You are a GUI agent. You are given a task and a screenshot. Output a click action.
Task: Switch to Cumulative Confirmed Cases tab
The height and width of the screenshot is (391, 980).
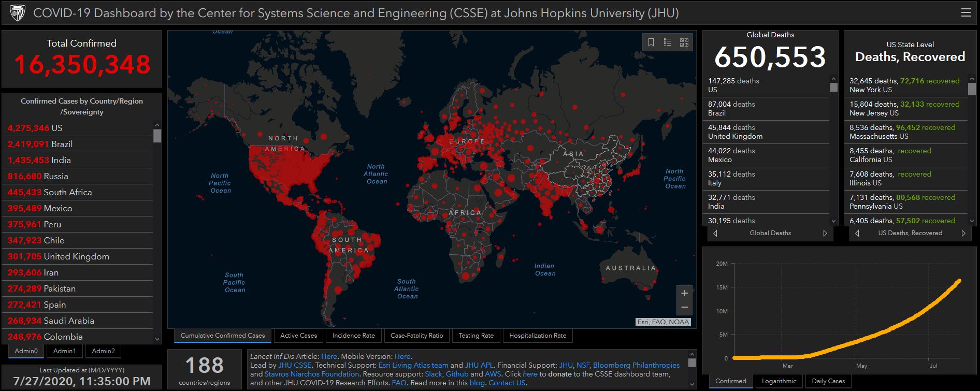tap(223, 336)
